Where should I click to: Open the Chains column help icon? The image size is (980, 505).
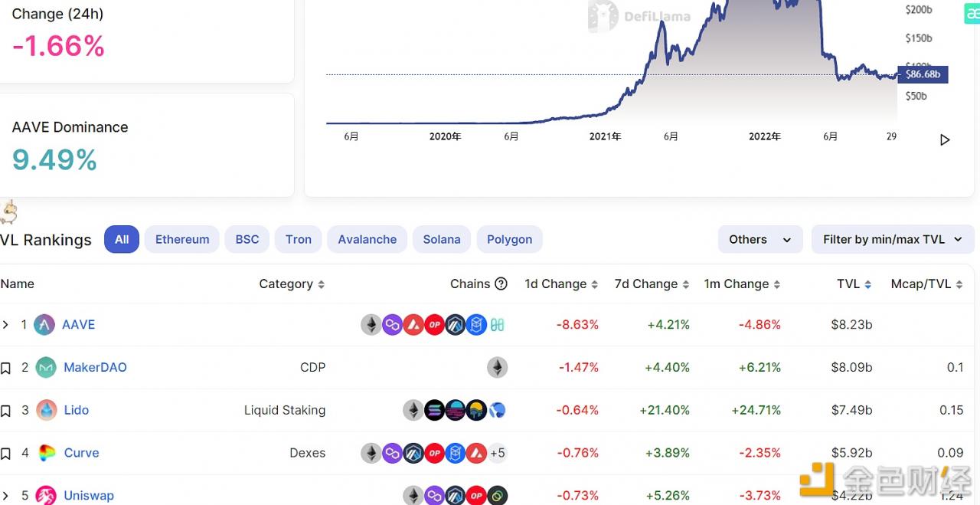tap(503, 284)
